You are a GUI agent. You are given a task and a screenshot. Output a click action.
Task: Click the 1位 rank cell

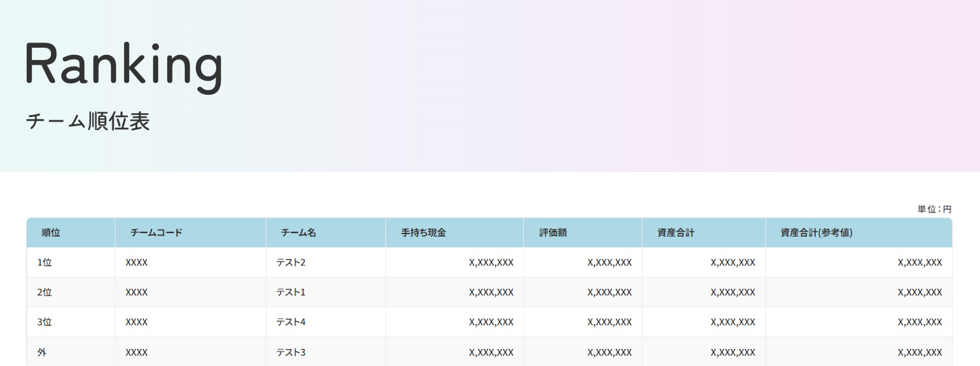click(x=44, y=263)
